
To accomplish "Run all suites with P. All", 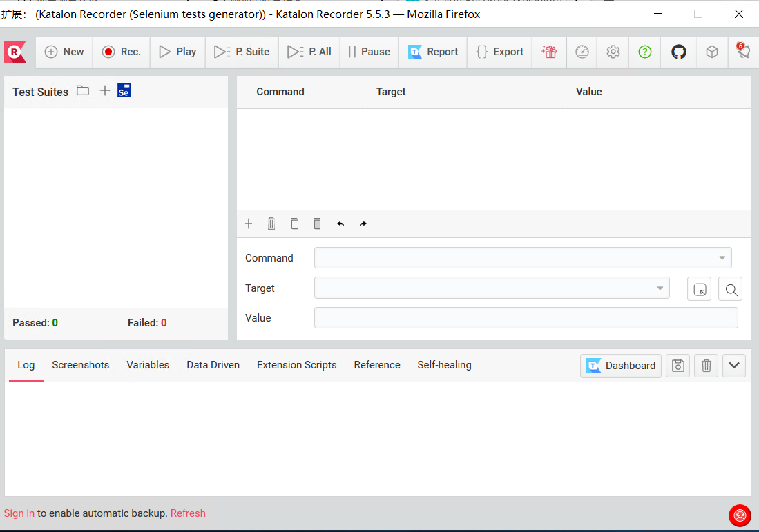I will pyautogui.click(x=309, y=52).
